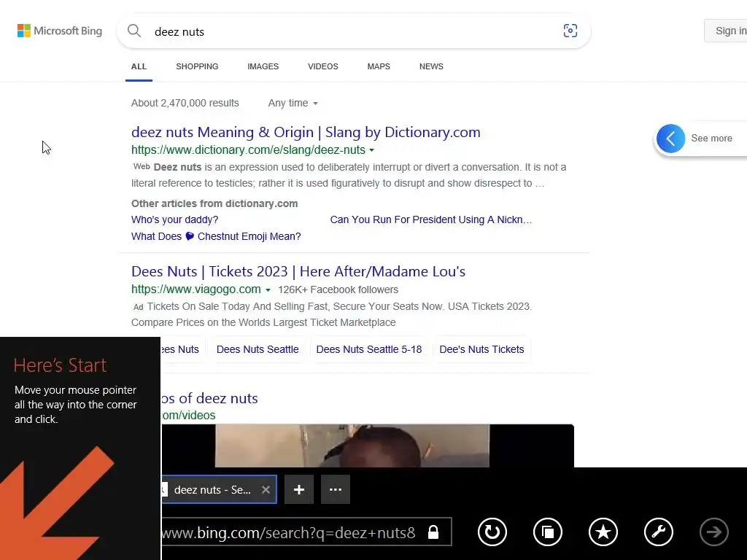The width and height of the screenshot is (747, 560).
Task: Click the Here's Start heading
Action: pyautogui.click(x=60, y=365)
